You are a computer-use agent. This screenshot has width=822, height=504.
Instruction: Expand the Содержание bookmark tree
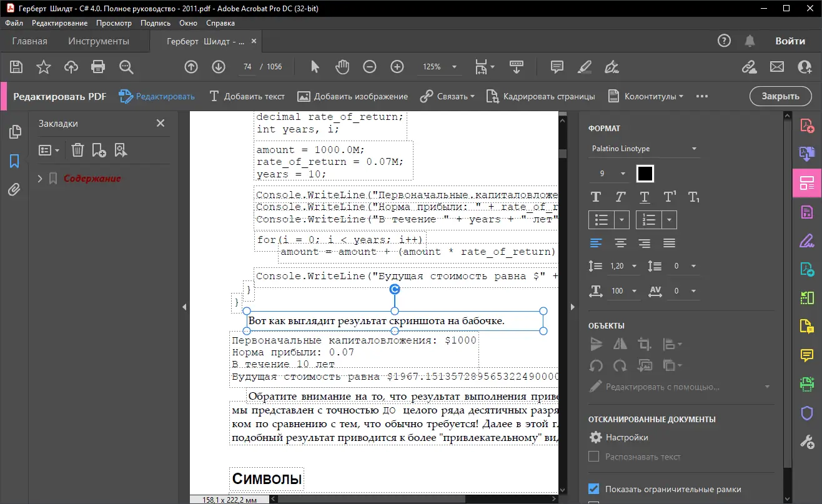point(40,179)
